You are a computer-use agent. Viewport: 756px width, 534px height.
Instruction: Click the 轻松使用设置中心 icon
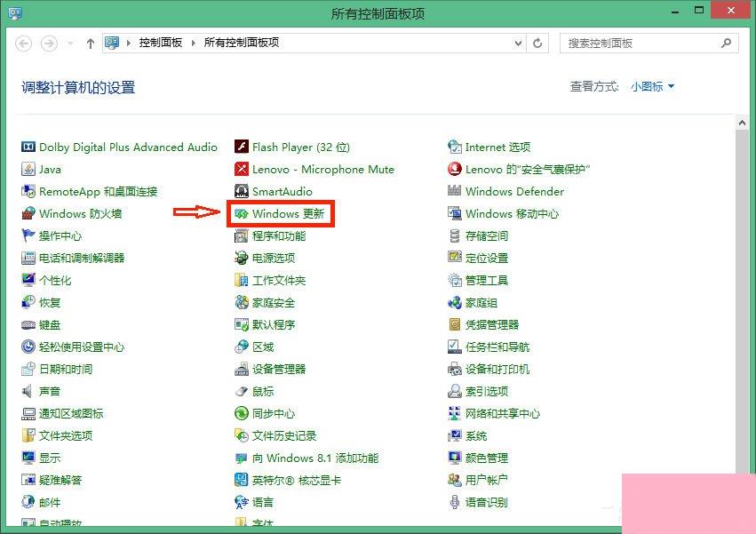coord(28,347)
